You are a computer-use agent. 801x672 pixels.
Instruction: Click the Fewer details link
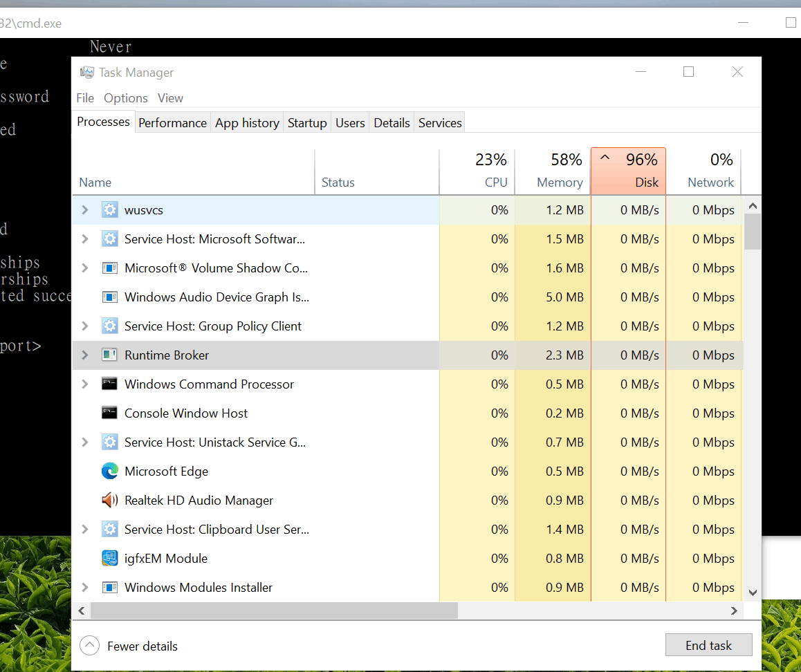pos(142,646)
